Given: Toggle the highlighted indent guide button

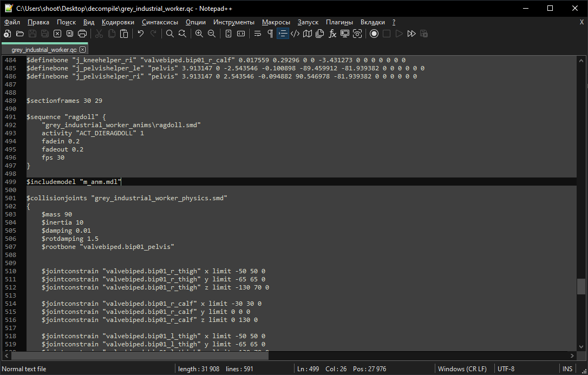Looking at the screenshot, I should (x=283, y=34).
